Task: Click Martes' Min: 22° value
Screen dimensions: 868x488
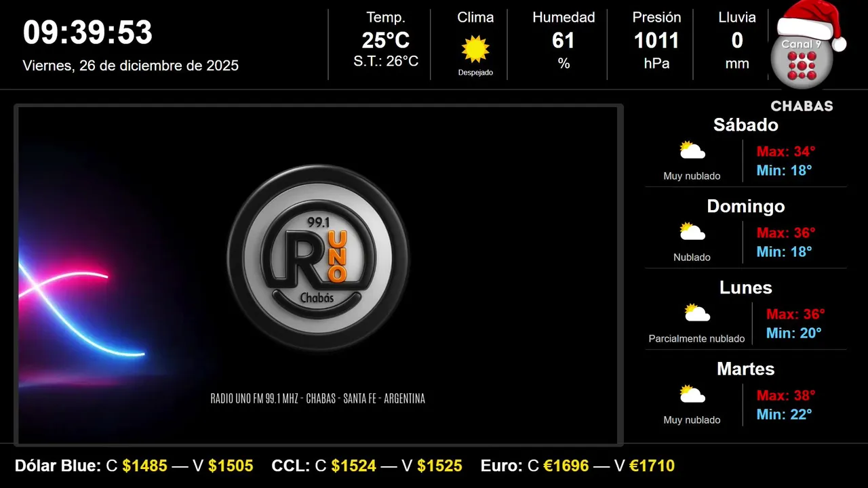Action: pyautogui.click(x=785, y=414)
